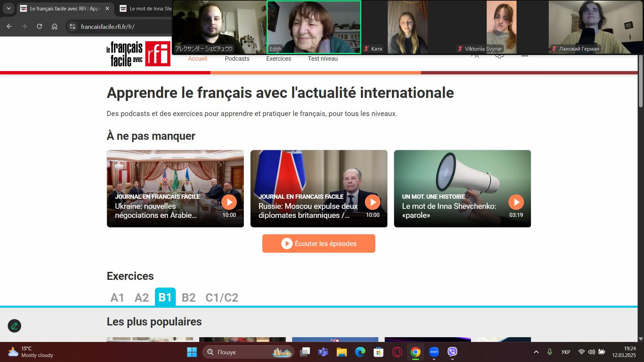644x362 pixels.
Task: Open the site information icon in address bar
Action: (x=72, y=26)
